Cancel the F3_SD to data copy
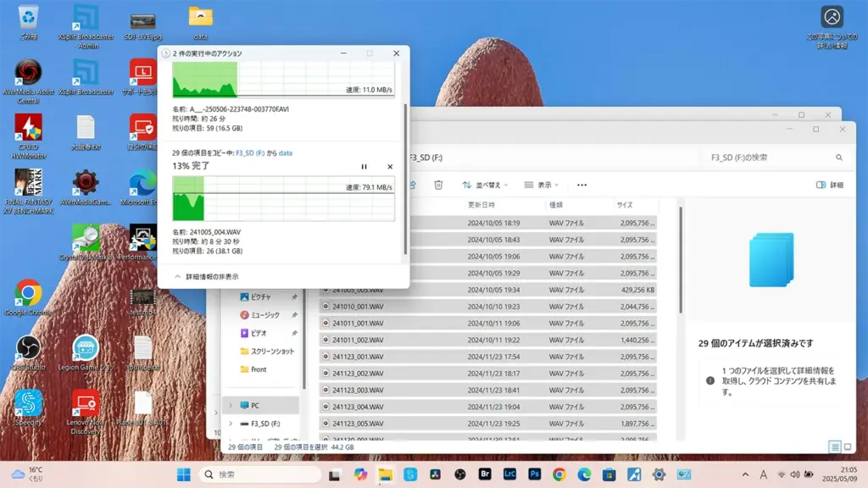 (x=390, y=167)
